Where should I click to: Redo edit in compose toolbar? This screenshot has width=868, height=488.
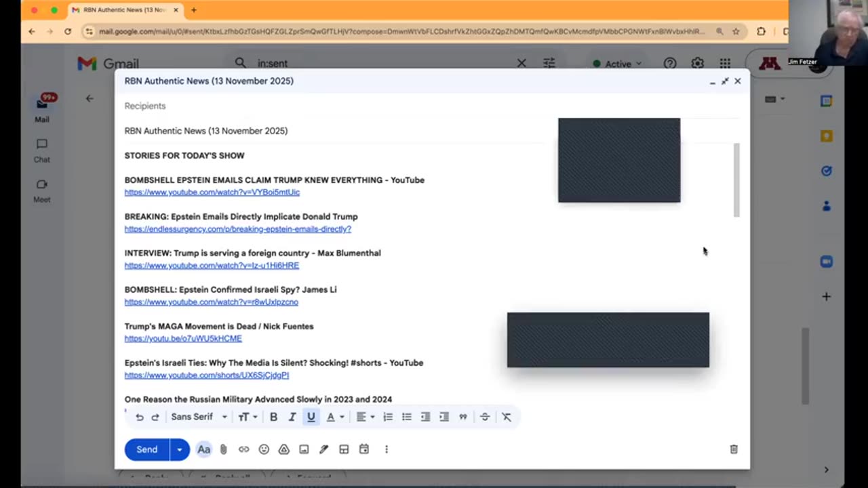pyautogui.click(x=155, y=417)
